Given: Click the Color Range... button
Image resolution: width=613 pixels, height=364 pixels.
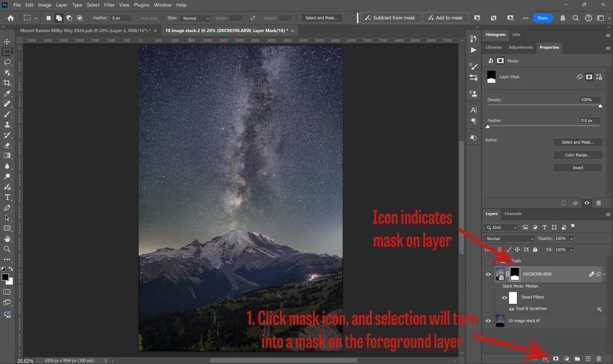Looking at the screenshot, I should tap(578, 155).
